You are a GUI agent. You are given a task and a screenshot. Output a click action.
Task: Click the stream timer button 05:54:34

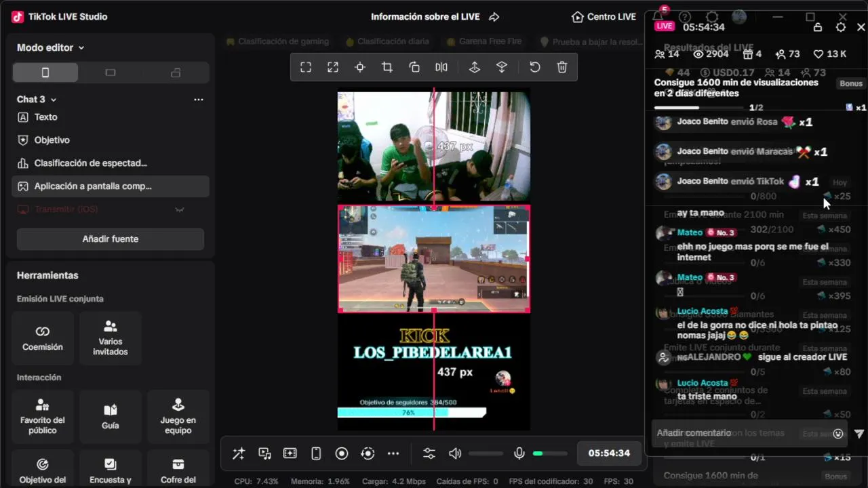tap(609, 453)
